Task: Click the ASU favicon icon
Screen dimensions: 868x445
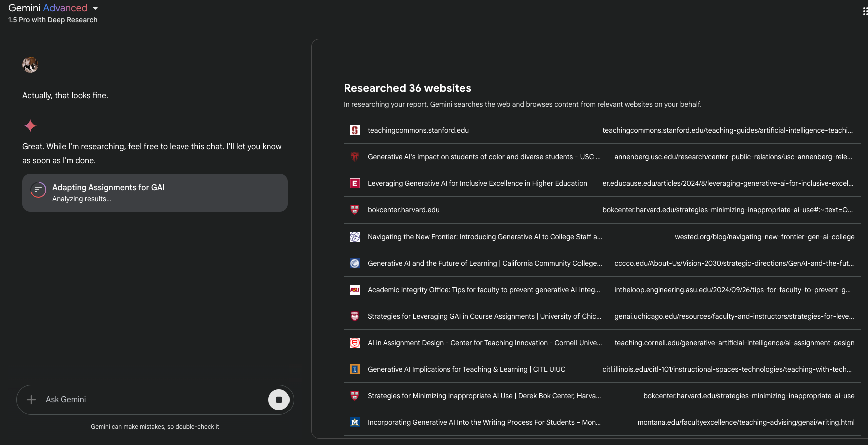Action: (x=355, y=290)
